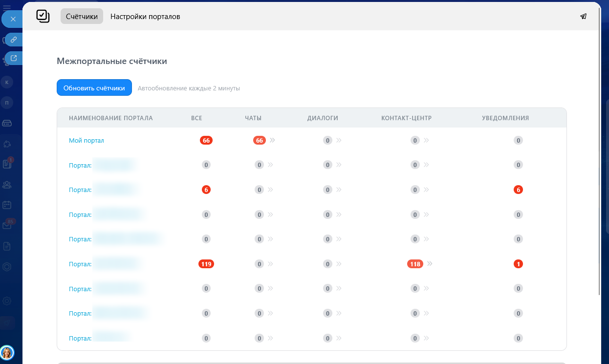609x364 pixels.
Task: Click the open in new window icon
Action: [x=14, y=59]
